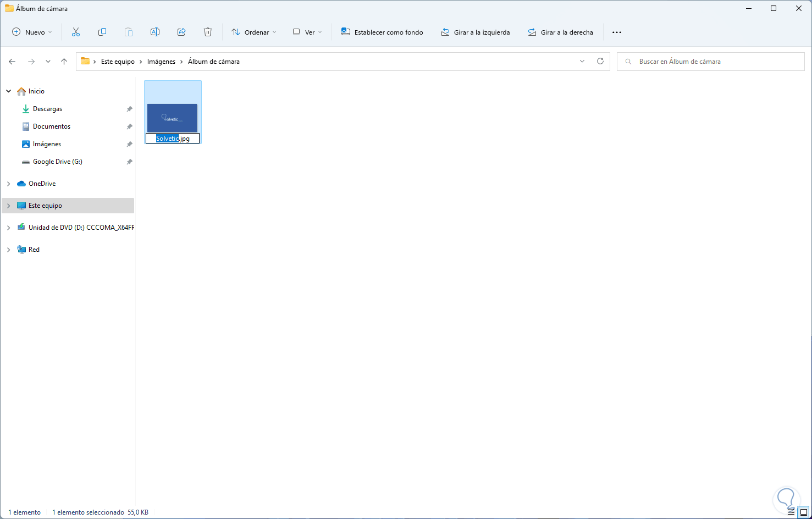Image resolution: width=812 pixels, height=519 pixels.
Task: Switch to details view in status bar
Action: (791, 512)
